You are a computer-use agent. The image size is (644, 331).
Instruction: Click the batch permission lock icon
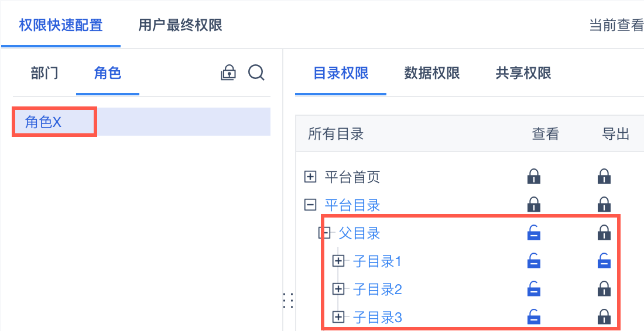point(228,73)
